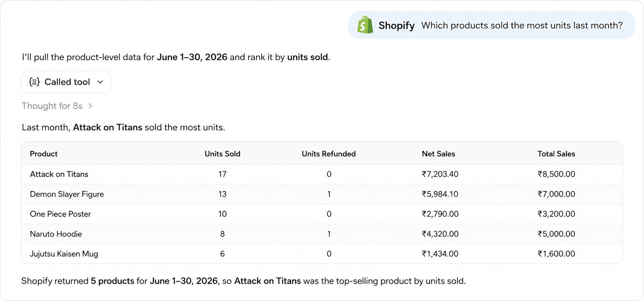Sort by the Units Sold header

click(223, 154)
